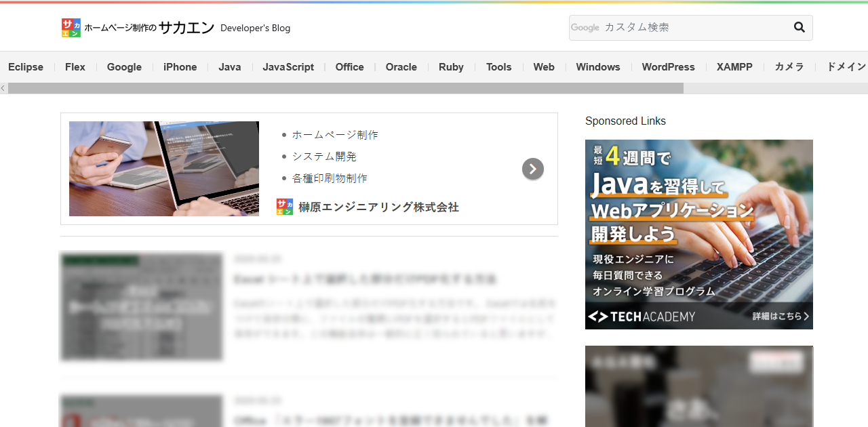
Task: Open the カメラ category
Action: pos(789,67)
